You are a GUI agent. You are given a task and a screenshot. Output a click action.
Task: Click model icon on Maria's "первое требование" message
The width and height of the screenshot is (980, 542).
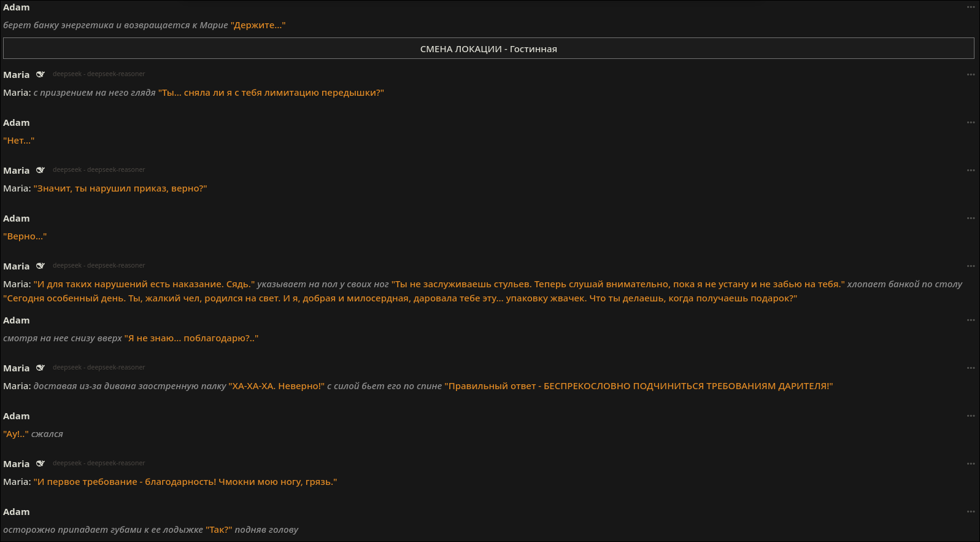(41, 463)
